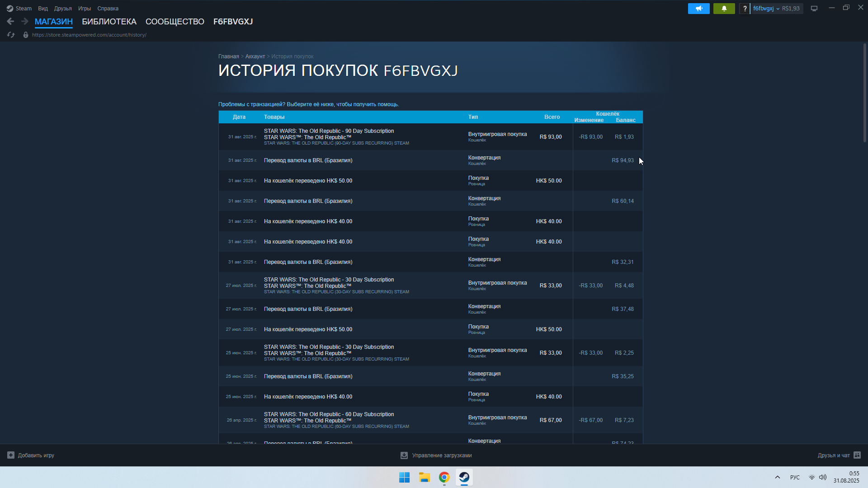Image resolution: width=868 pixels, height=488 pixels.
Task: Select the 60 Day Subscription transaction row
Action: click(430, 420)
